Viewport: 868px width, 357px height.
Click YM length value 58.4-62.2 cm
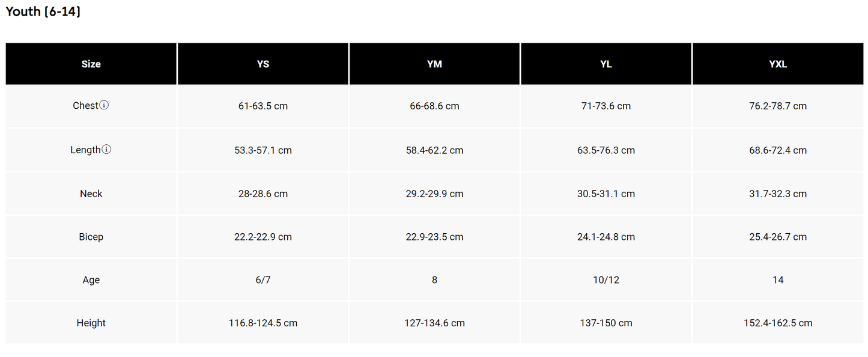coord(434,150)
